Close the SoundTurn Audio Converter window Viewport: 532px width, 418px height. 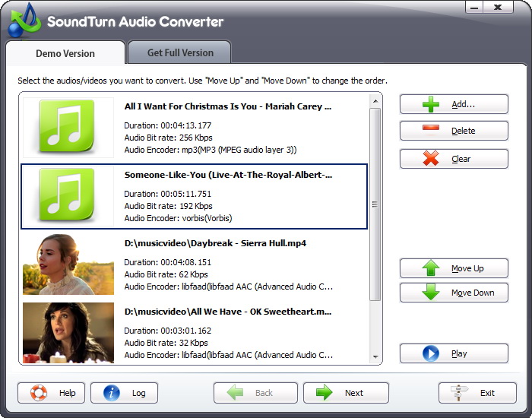[x=498, y=7]
